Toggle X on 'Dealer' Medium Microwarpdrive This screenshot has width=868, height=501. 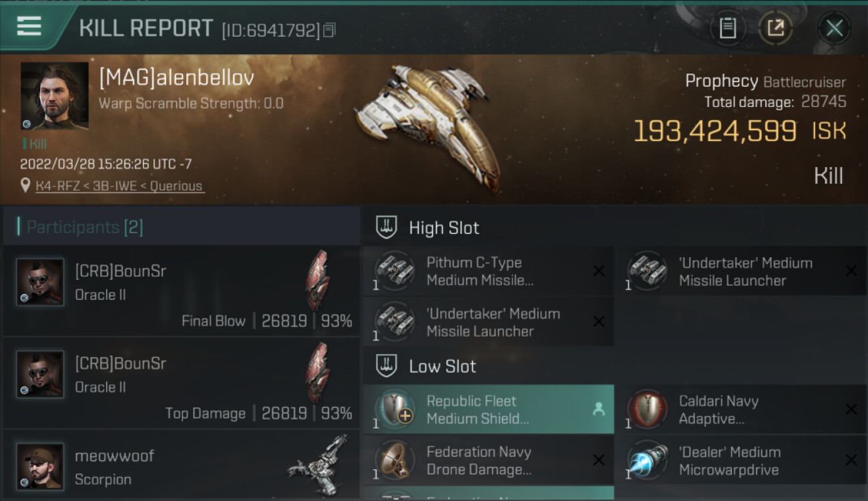(x=851, y=460)
